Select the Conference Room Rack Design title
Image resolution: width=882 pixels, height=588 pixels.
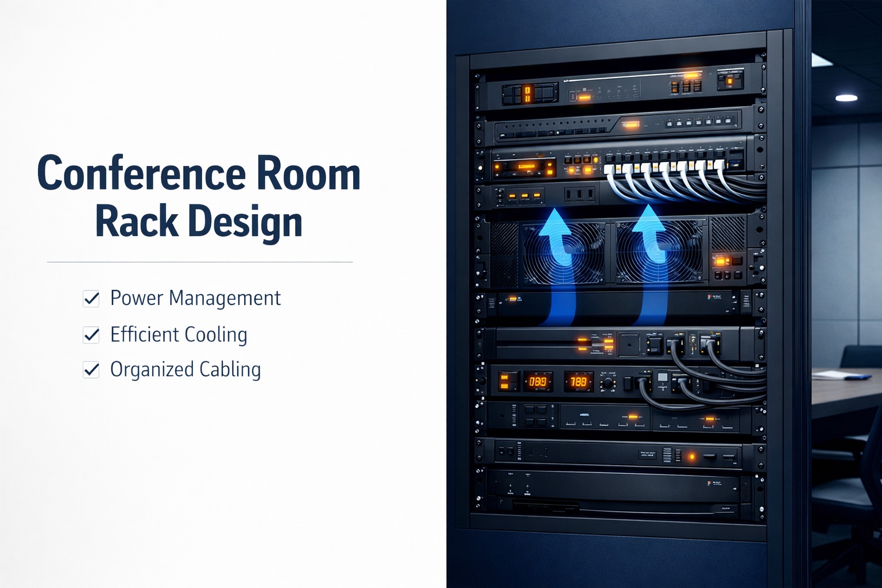200,195
